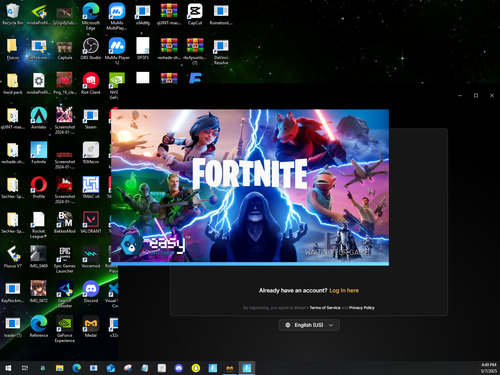Open the IMG_0469 image on the desktop

pyautogui.click(x=39, y=257)
